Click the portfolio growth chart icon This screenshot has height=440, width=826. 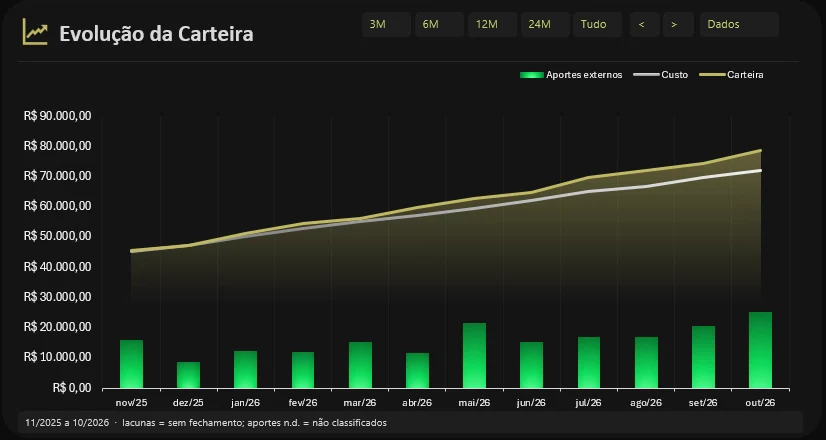pyautogui.click(x=35, y=32)
